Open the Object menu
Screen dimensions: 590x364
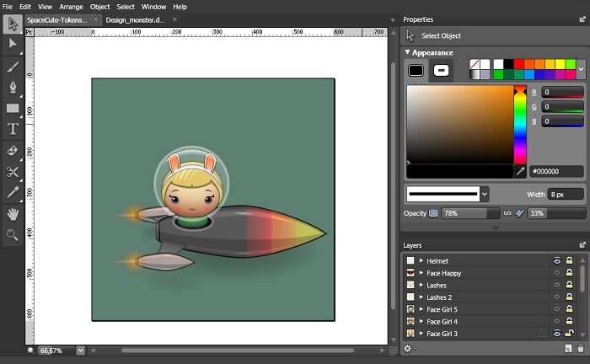[99, 7]
